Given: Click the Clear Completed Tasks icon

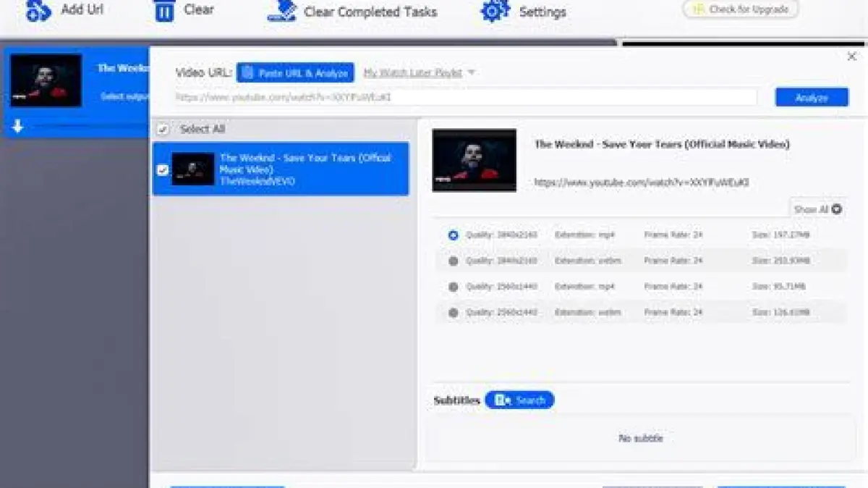Looking at the screenshot, I should pos(281,10).
